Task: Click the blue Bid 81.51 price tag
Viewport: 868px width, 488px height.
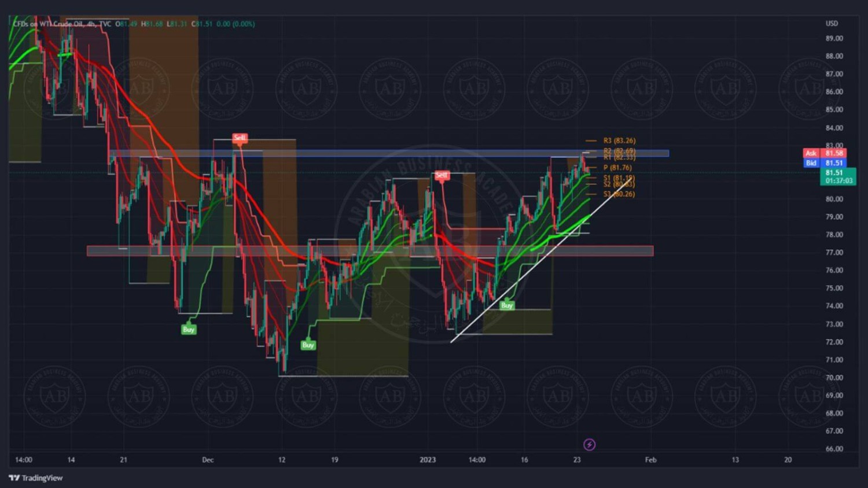Action: [825, 163]
